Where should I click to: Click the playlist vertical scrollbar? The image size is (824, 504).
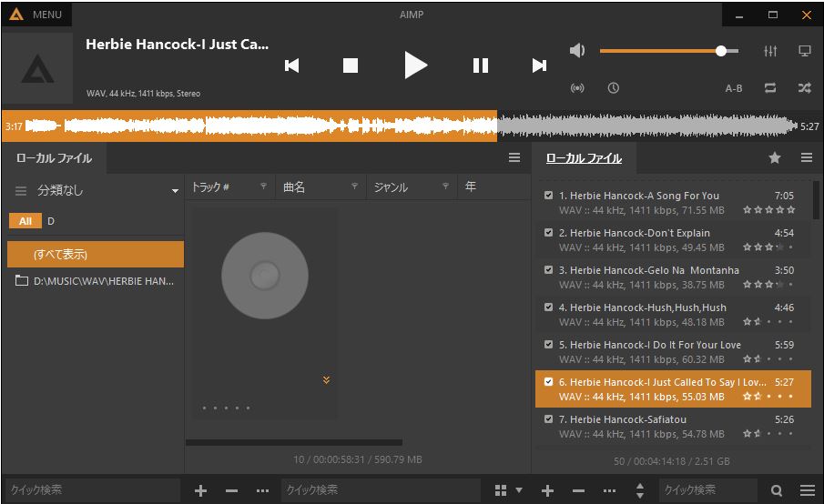(816, 199)
